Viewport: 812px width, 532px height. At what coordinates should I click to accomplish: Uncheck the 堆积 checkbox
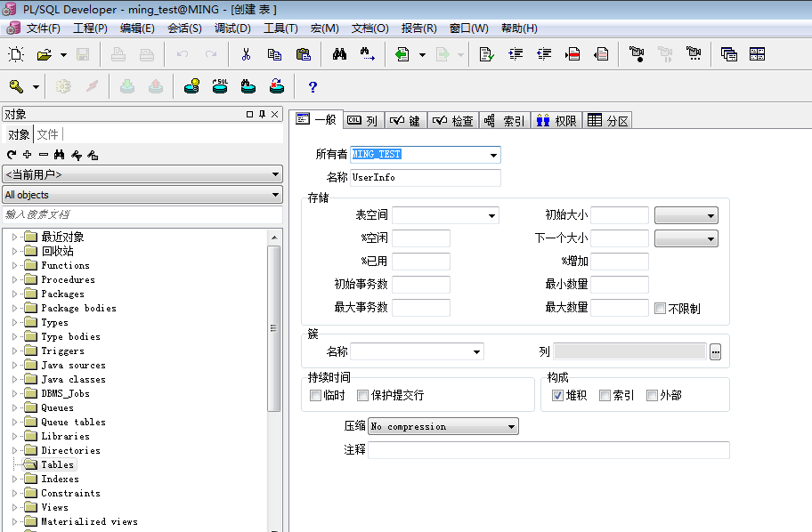(x=557, y=395)
